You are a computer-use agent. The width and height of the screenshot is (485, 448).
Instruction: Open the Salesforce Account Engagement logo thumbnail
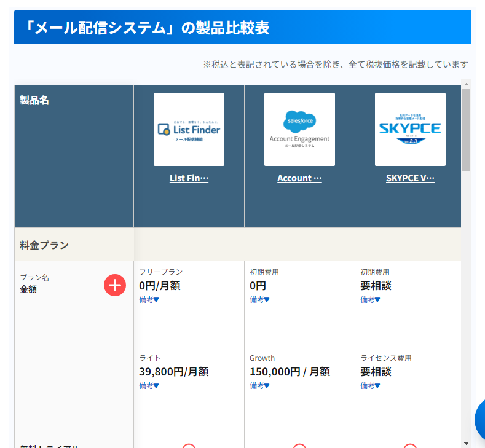(x=299, y=129)
